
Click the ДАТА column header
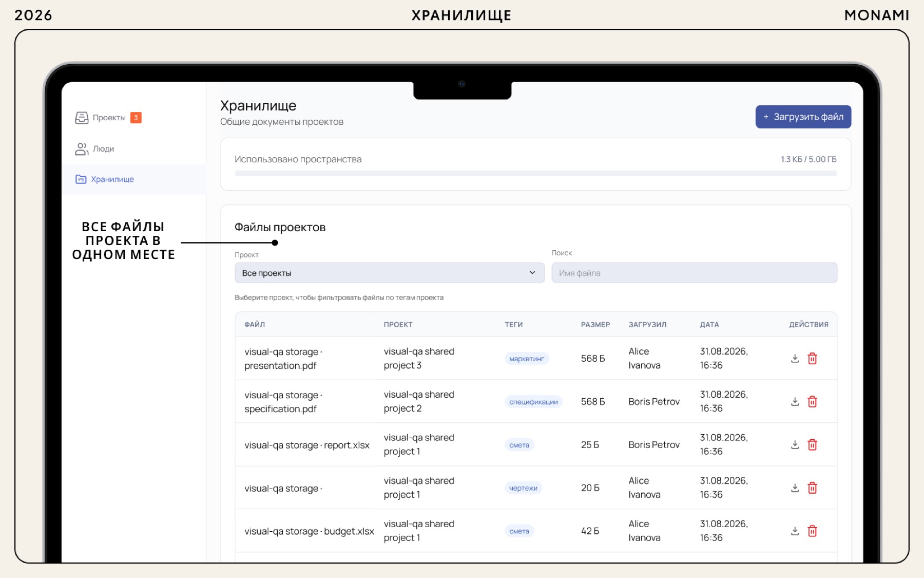tap(709, 325)
